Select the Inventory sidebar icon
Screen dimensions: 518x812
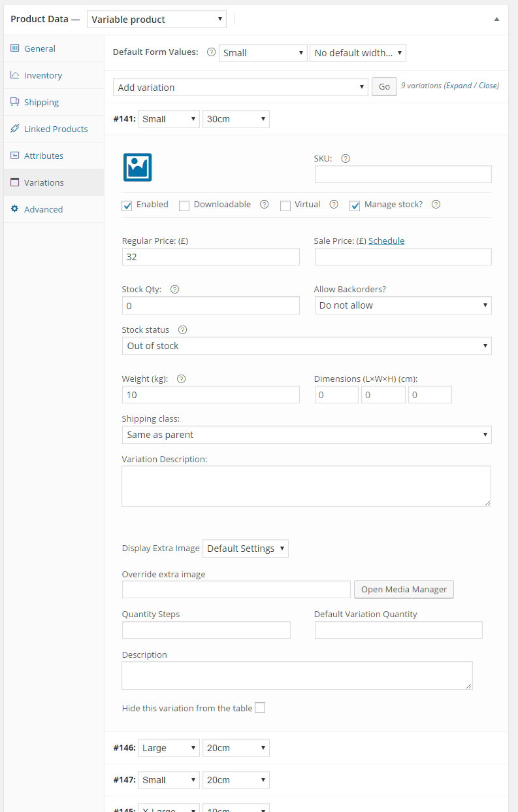coord(15,75)
